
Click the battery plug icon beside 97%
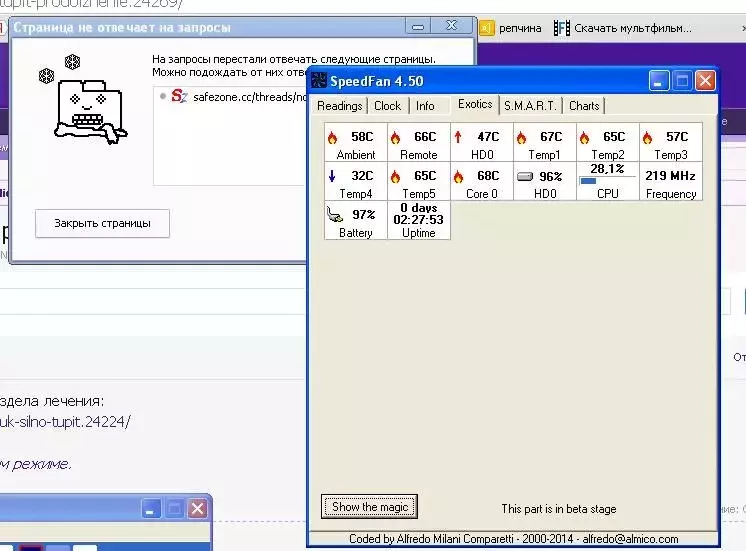[x=335, y=215]
